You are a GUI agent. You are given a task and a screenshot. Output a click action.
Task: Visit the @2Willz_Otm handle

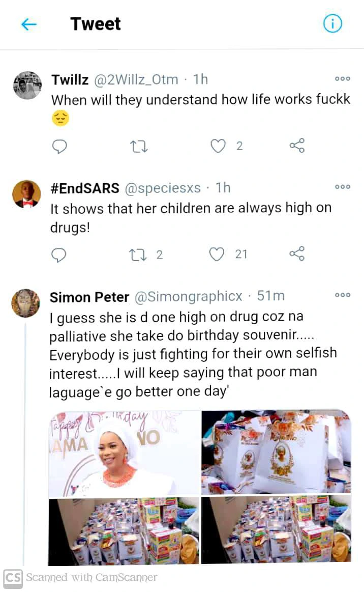click(136, 80)
